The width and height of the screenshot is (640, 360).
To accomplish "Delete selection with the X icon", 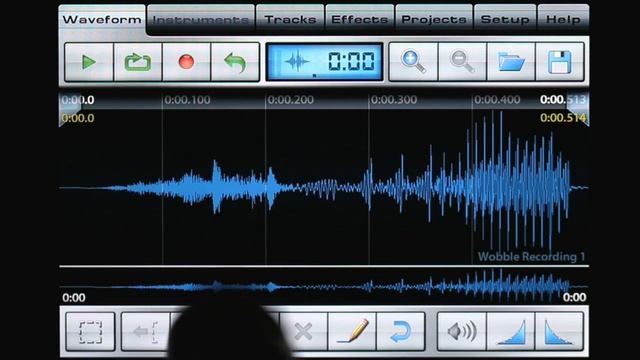I will pos(303,331).
